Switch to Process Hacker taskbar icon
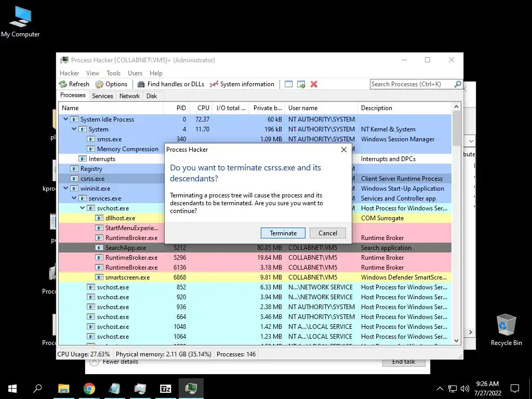 tap(191, 389)
